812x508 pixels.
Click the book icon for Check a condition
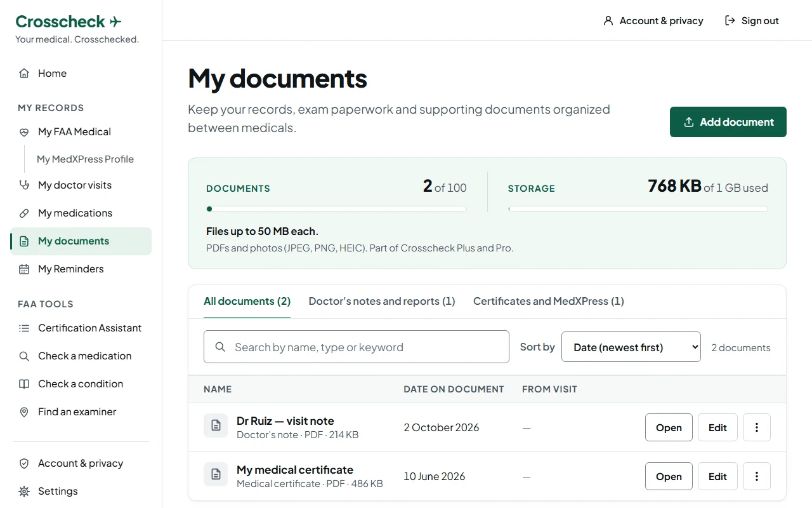(24, 384)
